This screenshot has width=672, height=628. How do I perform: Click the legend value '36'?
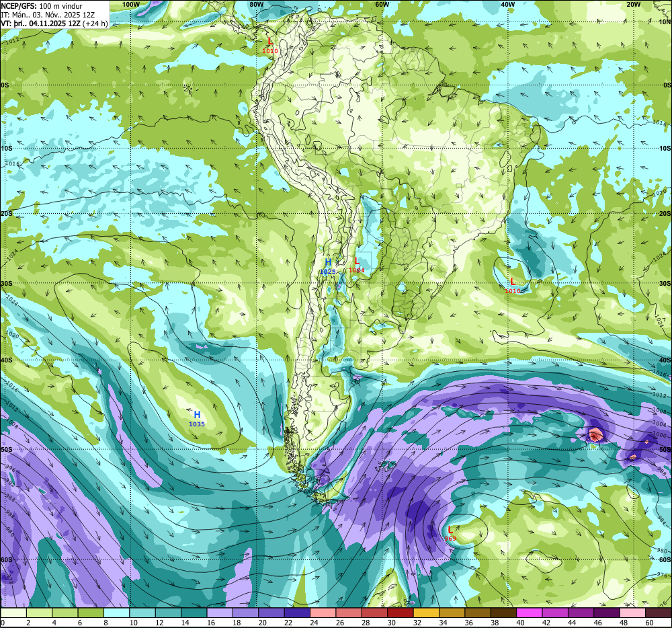[x=469, y=623]
